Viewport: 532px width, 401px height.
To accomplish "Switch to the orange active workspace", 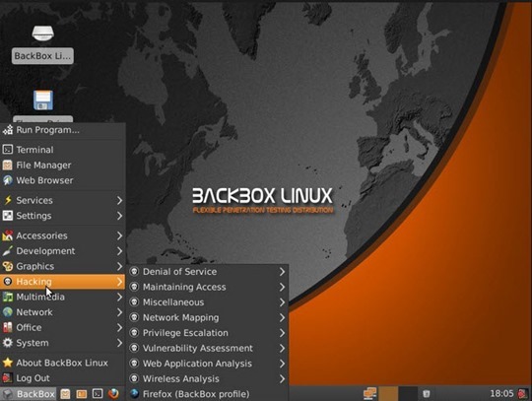I will coord(388,393).
